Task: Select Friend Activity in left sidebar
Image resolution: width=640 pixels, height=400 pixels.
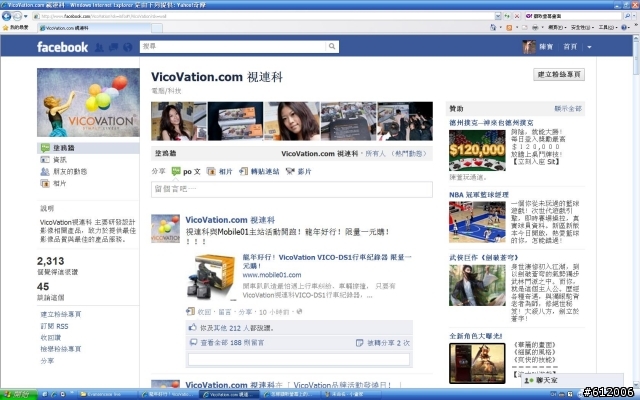Action: coord(63,171)
